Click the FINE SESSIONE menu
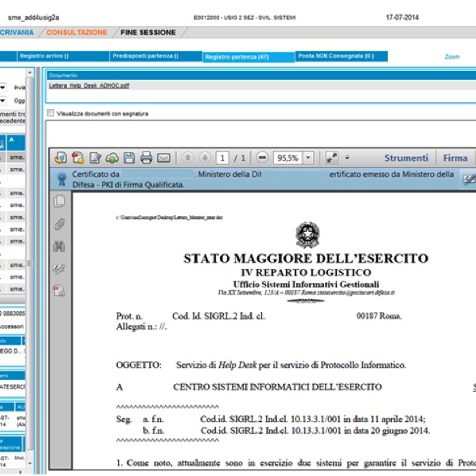Screen dimensions: 476x476 point(148,32)
